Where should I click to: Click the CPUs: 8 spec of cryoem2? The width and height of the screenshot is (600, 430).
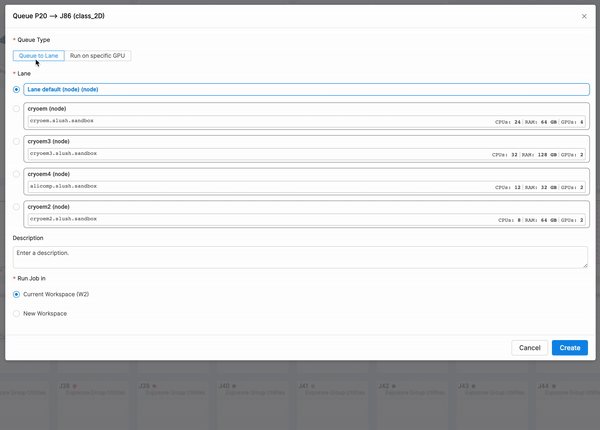tap(509, 220)
